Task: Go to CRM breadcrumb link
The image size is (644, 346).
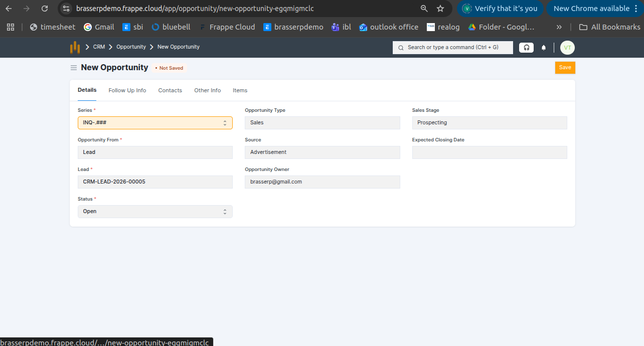Action: coord(99,47)
